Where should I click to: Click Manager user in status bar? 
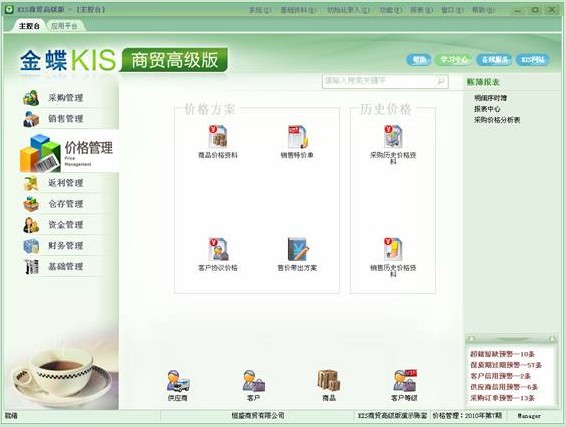click(x=529, y=416)
